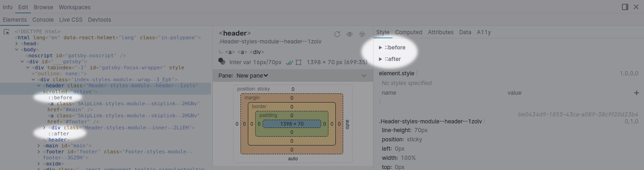This screenshot has height=170, width=644.
Task: Click the Chrome devtools icon near header
Action: [362, 34]
